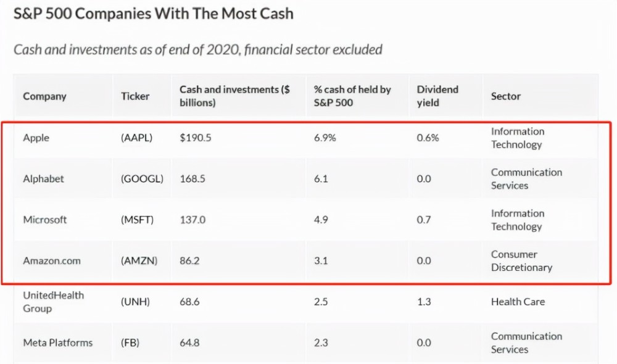The width and height of the screenshot is (617, 364).
Task: Click the S&P 500 Companies table title
Action: pyautogui.click(x=153, y=13)
